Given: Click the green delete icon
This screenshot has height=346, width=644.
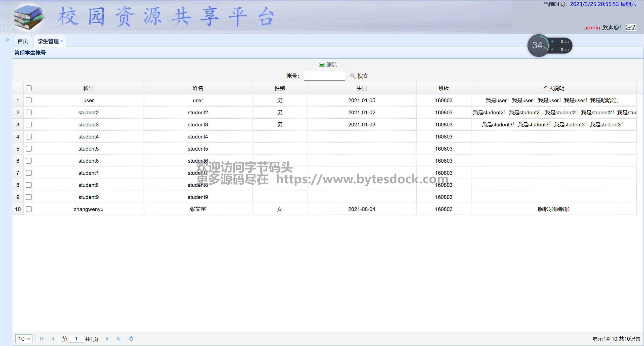Looking at the screenshot, I should tap(322, 65).
